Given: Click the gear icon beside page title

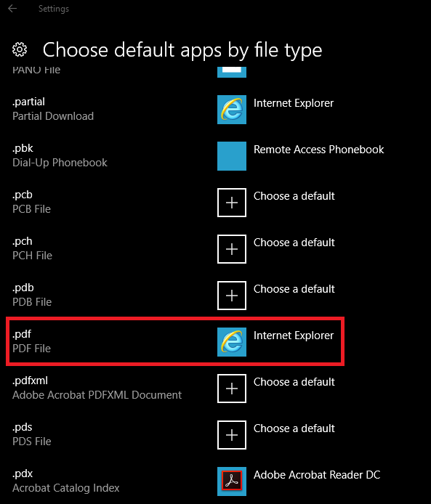Looking at the screenshot, I should coord(20,50).
